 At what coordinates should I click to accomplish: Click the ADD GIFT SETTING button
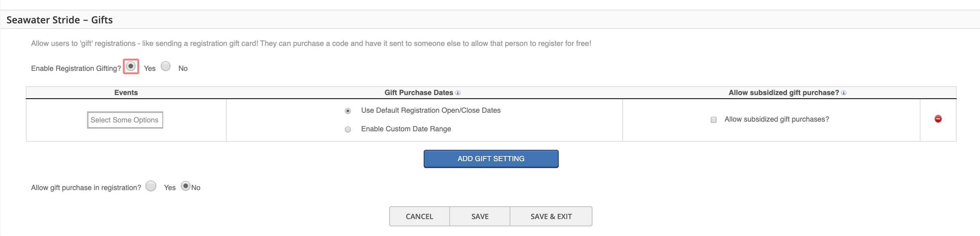point(491,159)
